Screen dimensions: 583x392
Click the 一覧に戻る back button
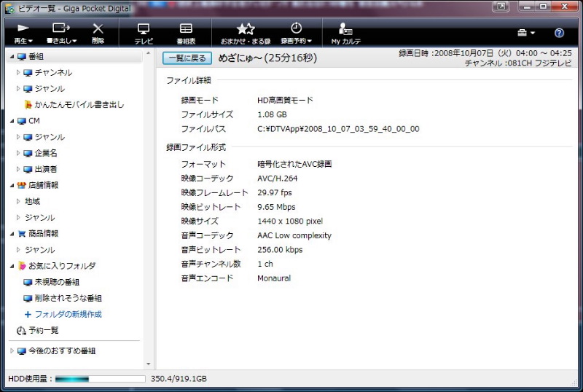coord(187,58)
